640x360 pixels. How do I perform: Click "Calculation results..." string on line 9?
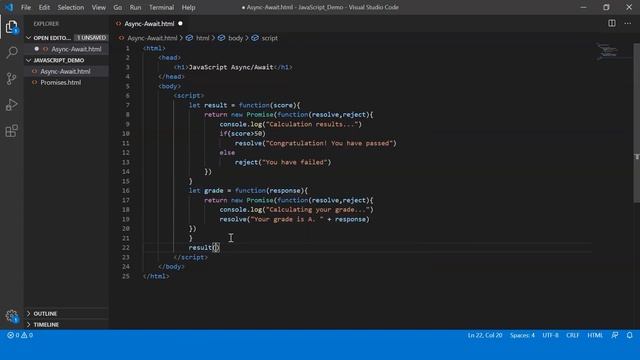point(313,124)
